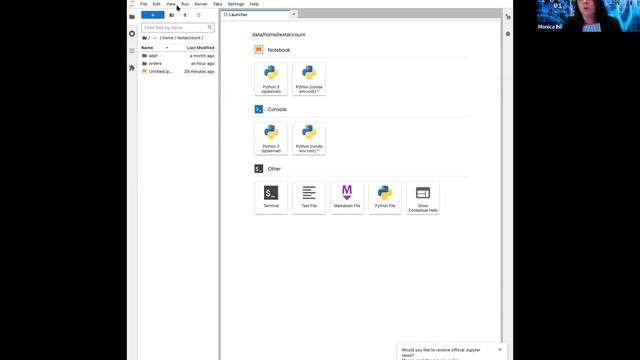
Task: Open the Table of Contents sidebar
Action: click(132, 51)
